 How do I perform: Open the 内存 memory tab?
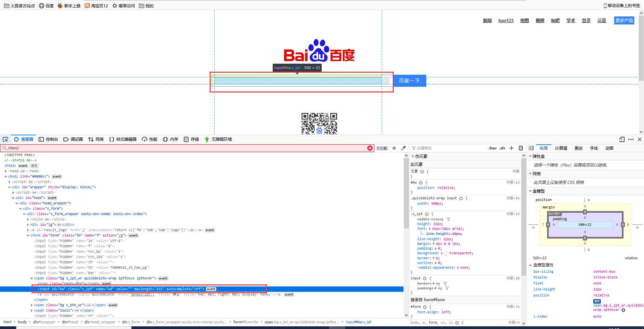(170, 139)
